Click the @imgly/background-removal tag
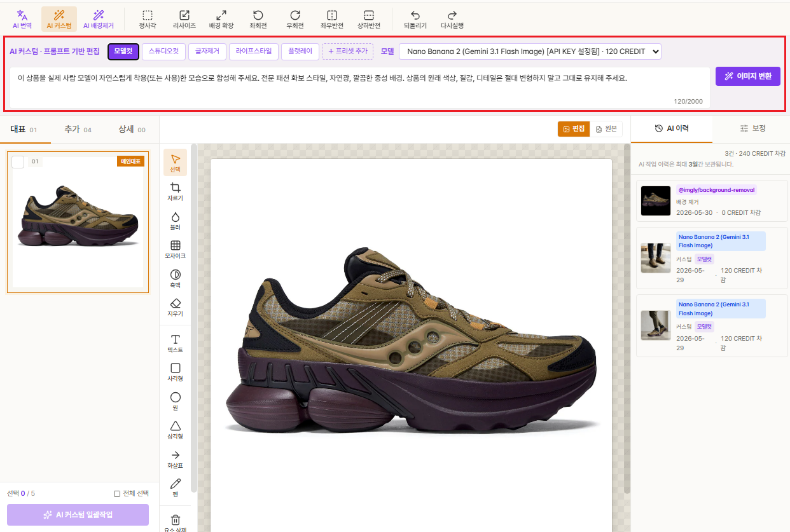This screenshot has height=532, width=790. 716,190
